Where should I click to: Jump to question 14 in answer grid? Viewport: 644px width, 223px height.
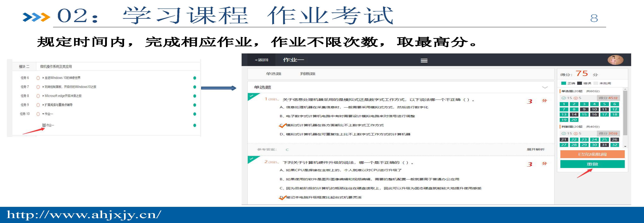click(x=574, y=115)
